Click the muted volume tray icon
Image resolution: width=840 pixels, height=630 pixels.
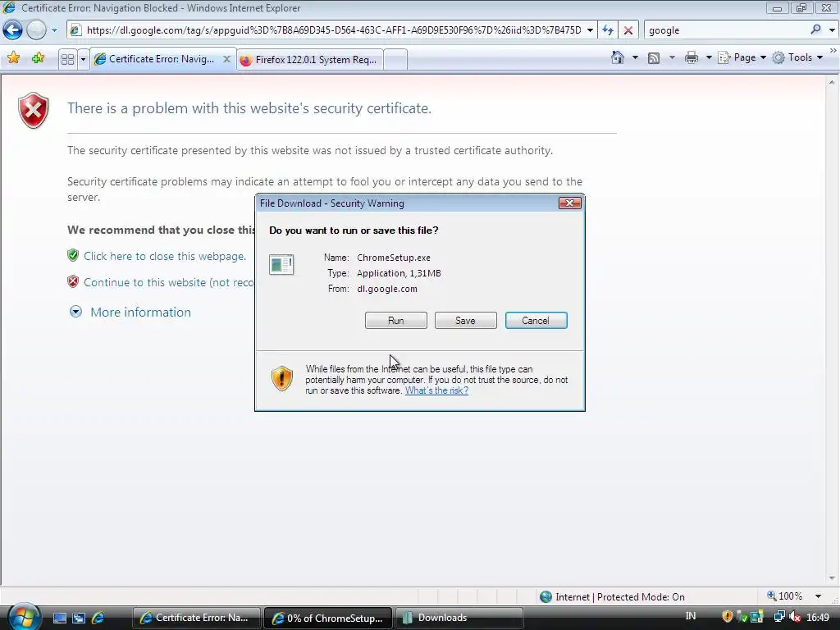[x=795, y=617]
